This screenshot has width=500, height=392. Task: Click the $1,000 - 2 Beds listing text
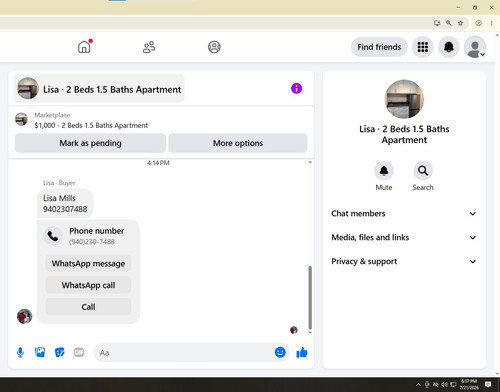click(x=91, y=125)
